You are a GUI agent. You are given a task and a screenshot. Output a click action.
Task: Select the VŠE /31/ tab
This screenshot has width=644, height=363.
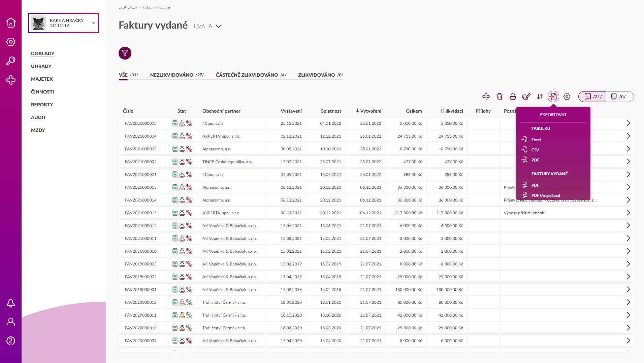coord(128,75)
